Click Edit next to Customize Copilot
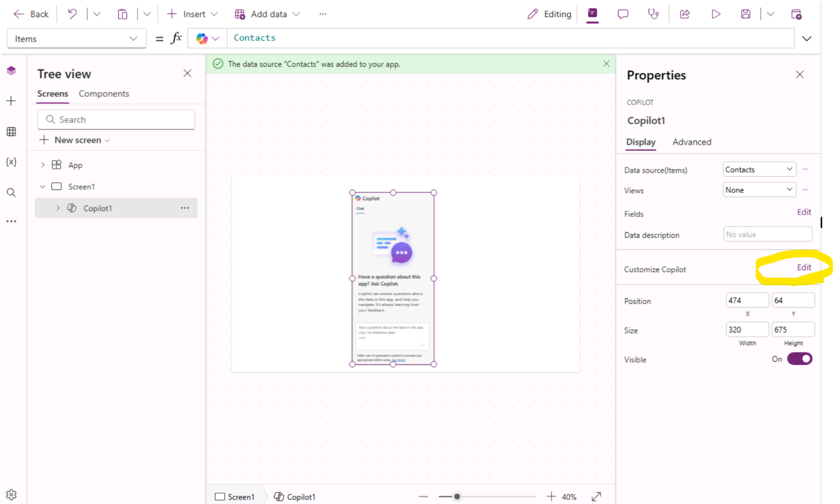The width and height of the screenshot is (840, 504). 803,267
